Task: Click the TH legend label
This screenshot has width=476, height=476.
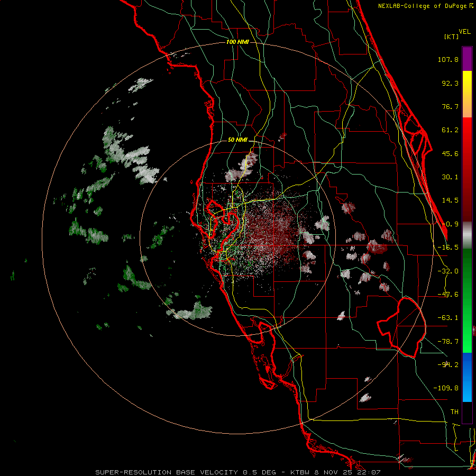Action: pyautogui.click(x=454, y=411)
